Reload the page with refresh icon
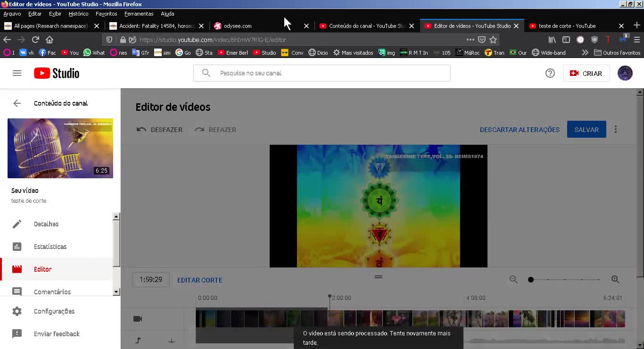644x349 pixels. click(35, 40)
